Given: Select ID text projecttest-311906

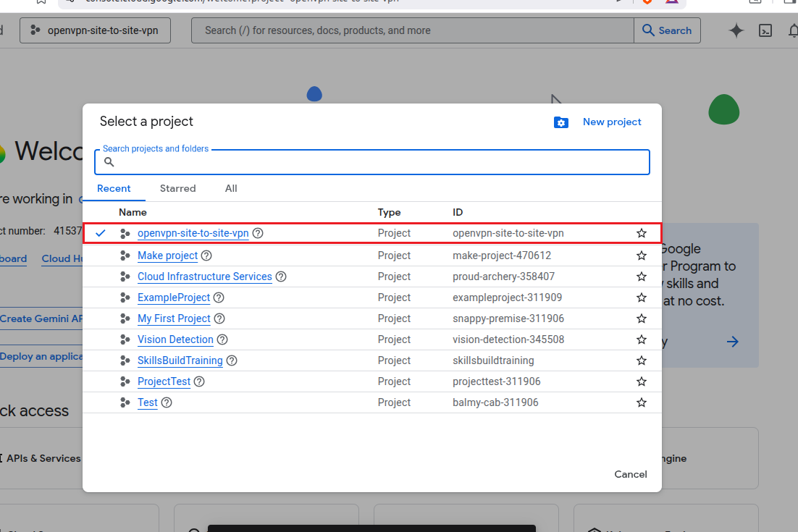Looking at the screenshot, I should [496, 381].
